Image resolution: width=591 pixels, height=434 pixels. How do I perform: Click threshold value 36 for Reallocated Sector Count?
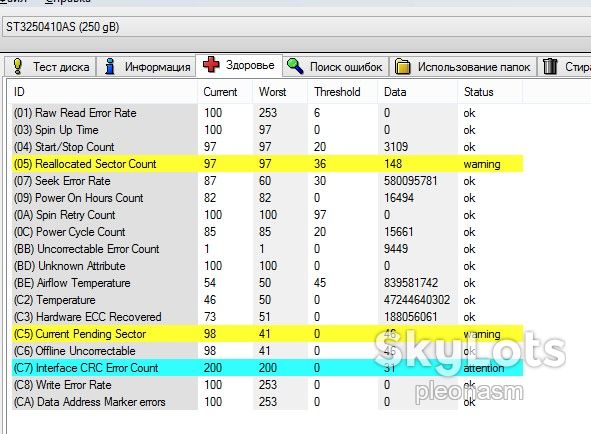tap(320, 164)
